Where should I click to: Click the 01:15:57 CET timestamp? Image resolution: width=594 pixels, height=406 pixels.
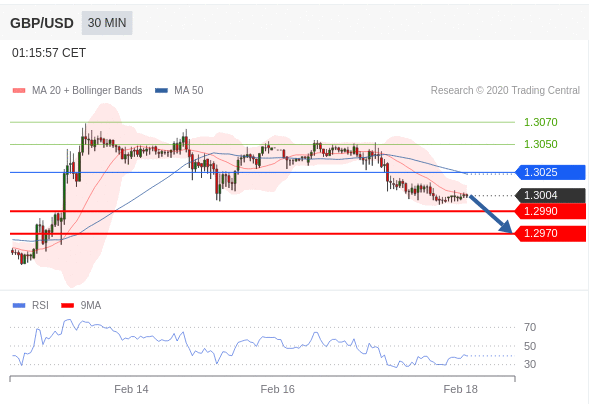click(49, 53)
